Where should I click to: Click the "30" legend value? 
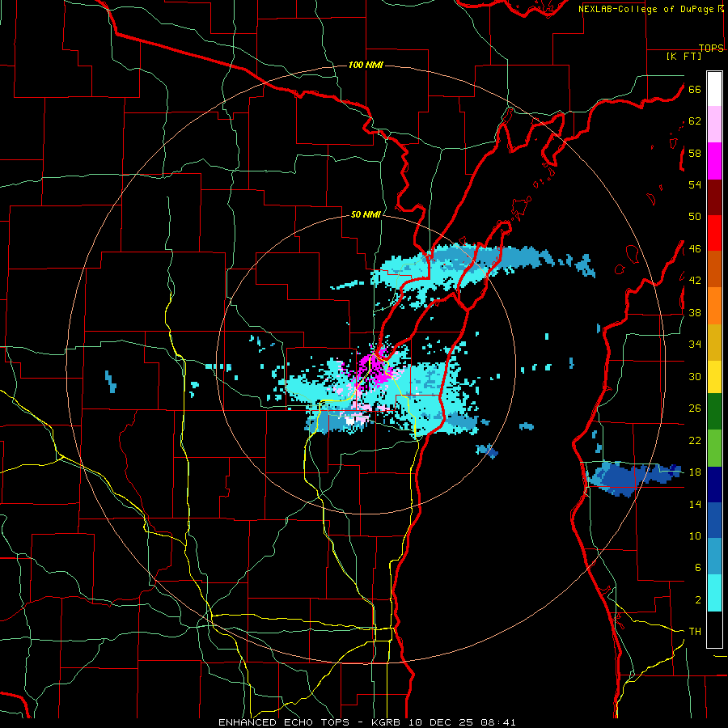[695, 376]
